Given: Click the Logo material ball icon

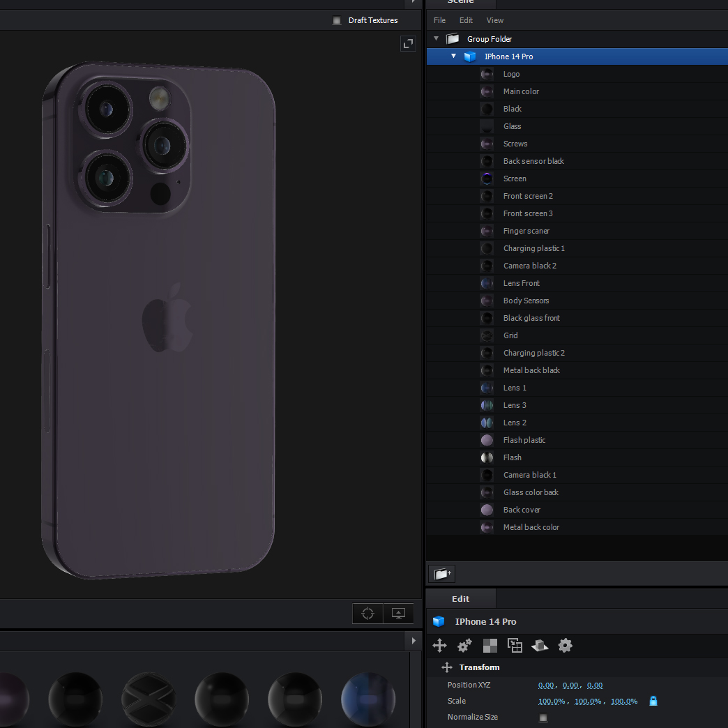Looking at the screenshot, I should [487, 75].
